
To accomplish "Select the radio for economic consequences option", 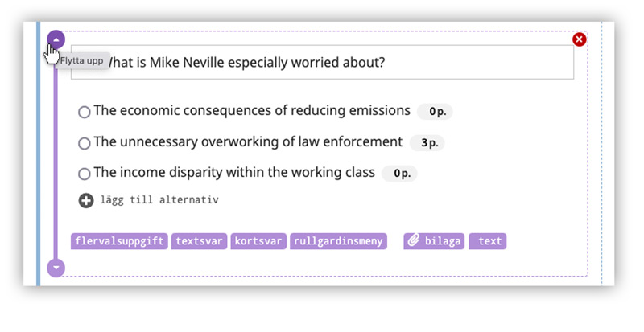I will tap(85, 113).
